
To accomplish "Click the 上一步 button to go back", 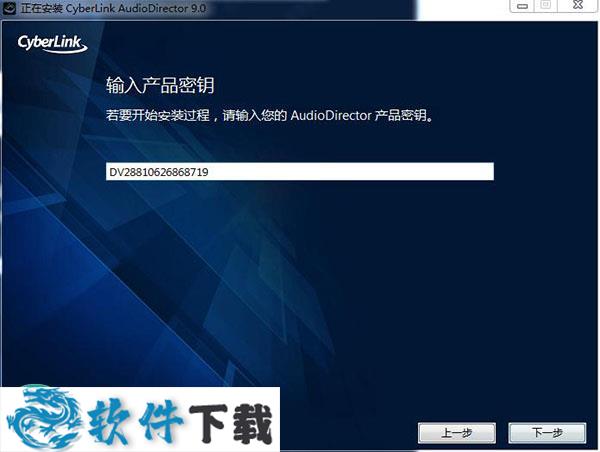I will pos(456,432).
